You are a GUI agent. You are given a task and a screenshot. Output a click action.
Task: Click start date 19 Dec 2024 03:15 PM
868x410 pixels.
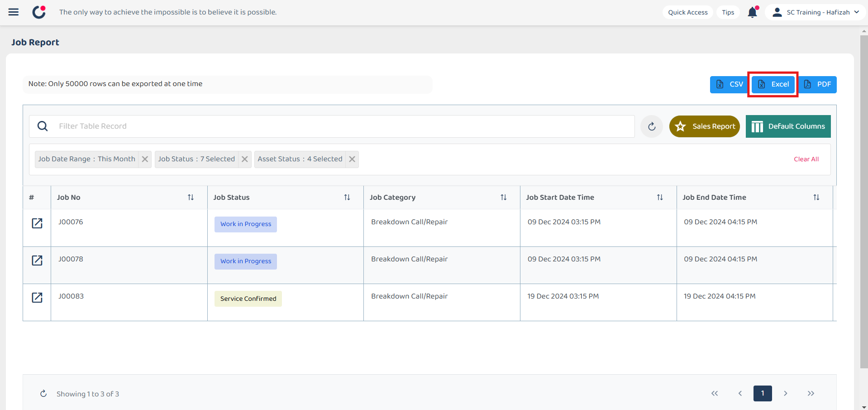tap(563, 296)
